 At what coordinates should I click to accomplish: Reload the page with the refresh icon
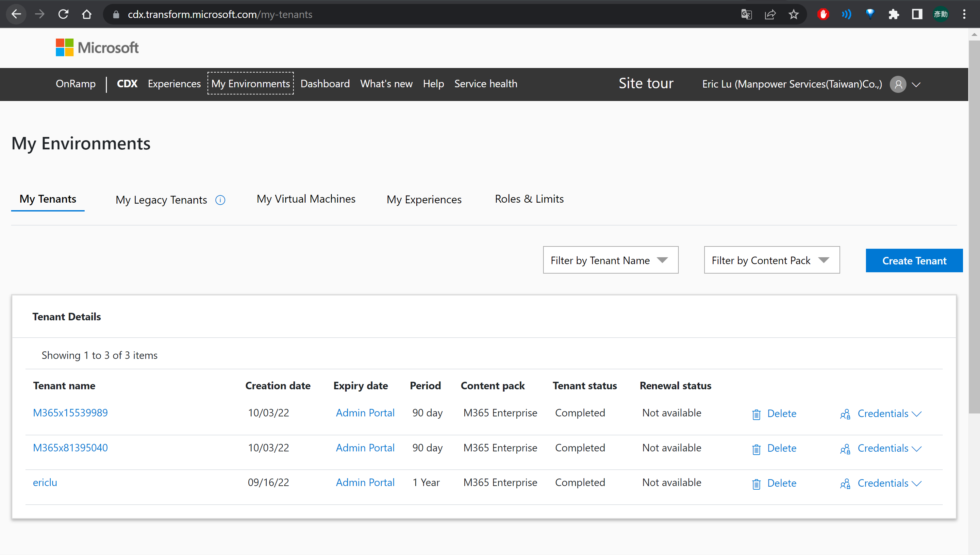pos(63,14)
